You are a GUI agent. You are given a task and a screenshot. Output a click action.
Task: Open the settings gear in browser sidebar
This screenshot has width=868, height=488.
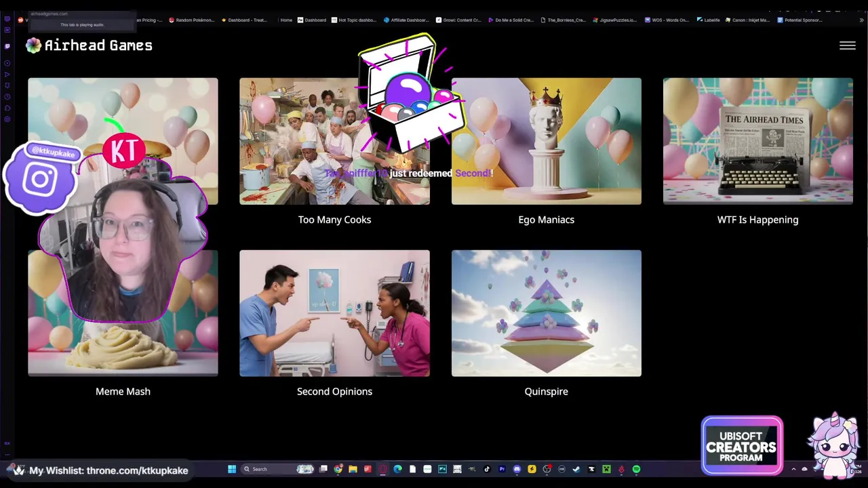point(7,119)
